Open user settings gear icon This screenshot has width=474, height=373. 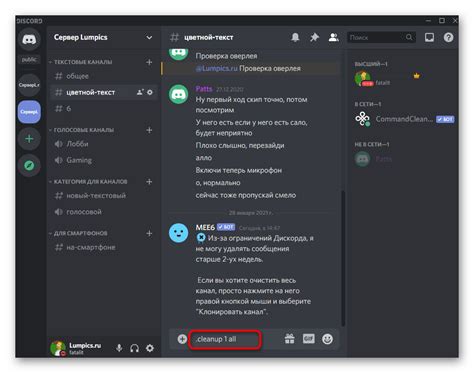(x=150, y=348)
